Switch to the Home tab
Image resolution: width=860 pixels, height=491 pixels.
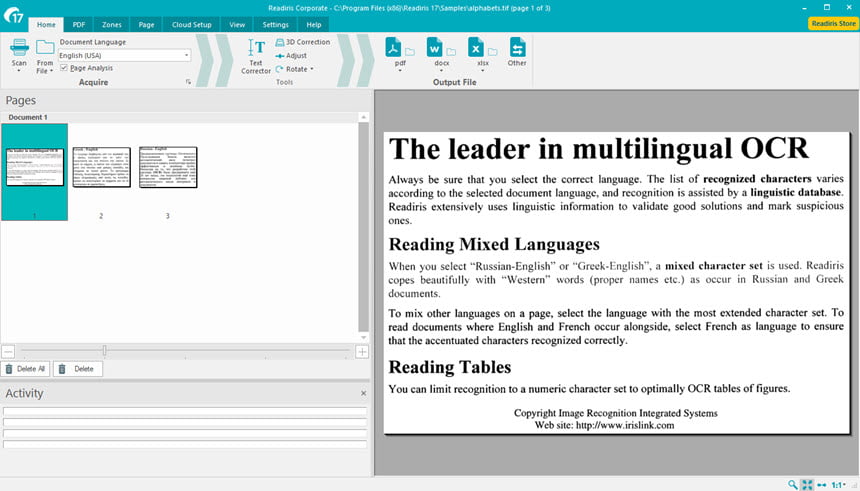[x=46, y=25]
